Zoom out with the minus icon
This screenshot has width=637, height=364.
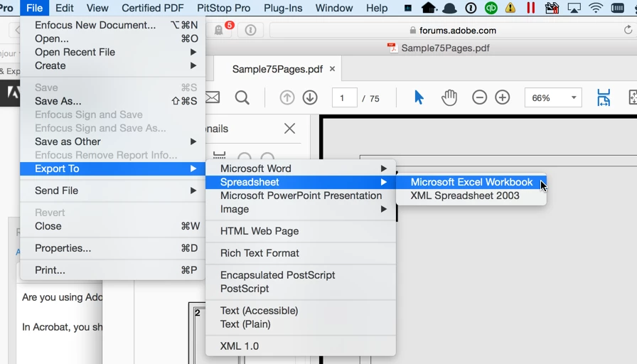(479, 98)
